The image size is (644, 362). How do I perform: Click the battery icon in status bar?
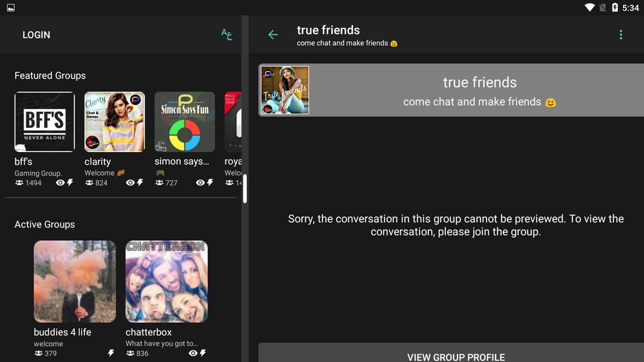tap(615, 8)
